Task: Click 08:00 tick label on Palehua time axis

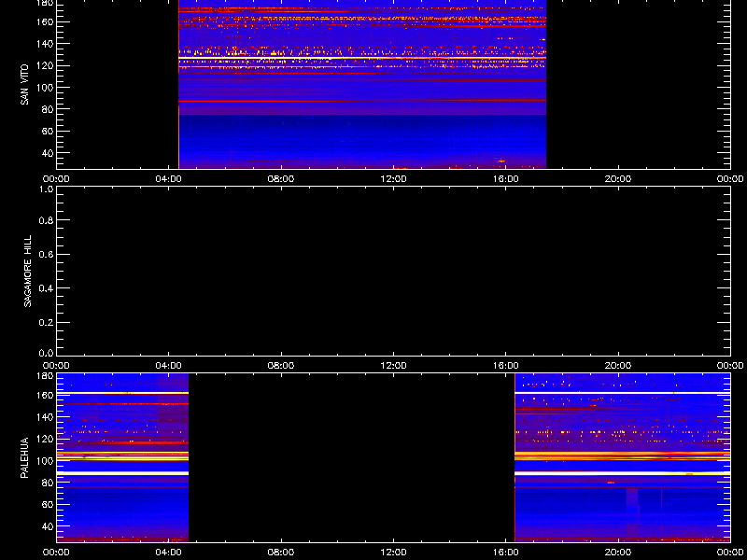Action: [281, 553]
